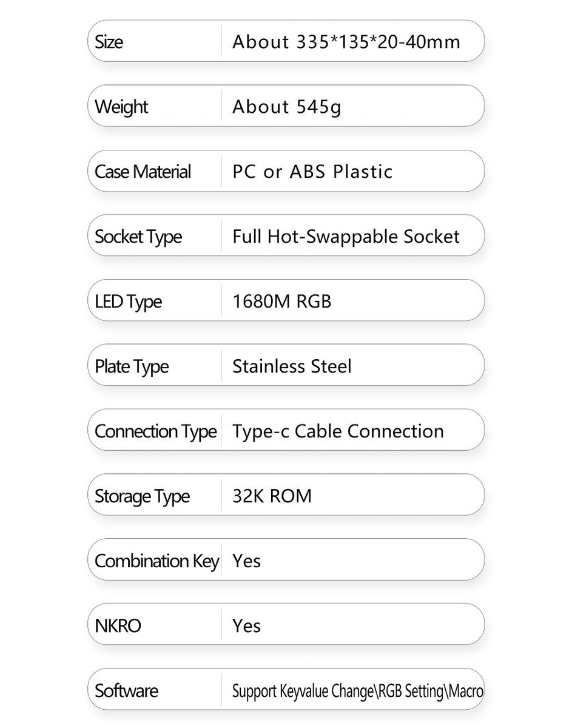Viewport: 572px width, 728px height.
Task: Click the Size label
Action: click(x=109, y=42)
